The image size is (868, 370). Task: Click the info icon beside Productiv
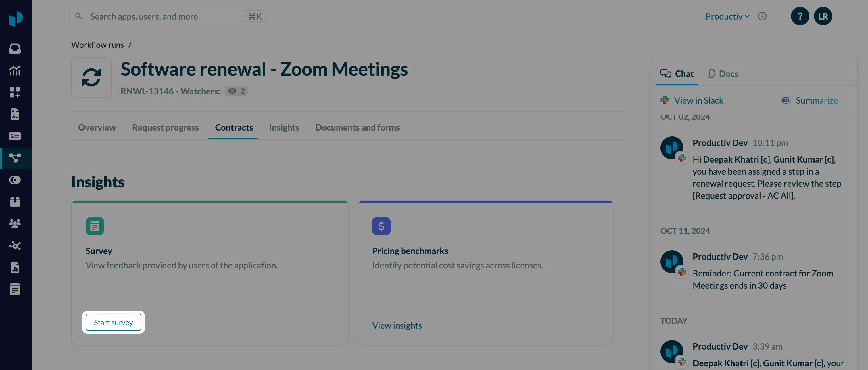tap(762, 16)
